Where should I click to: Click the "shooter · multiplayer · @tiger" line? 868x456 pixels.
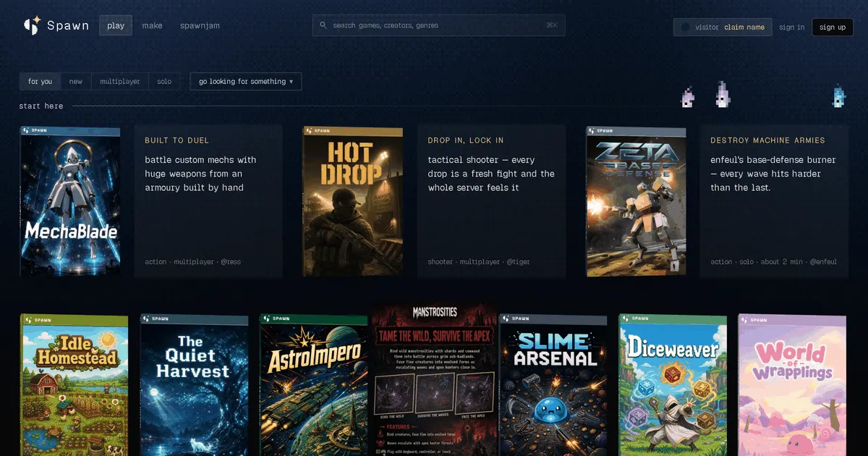[x=479, y=262]
